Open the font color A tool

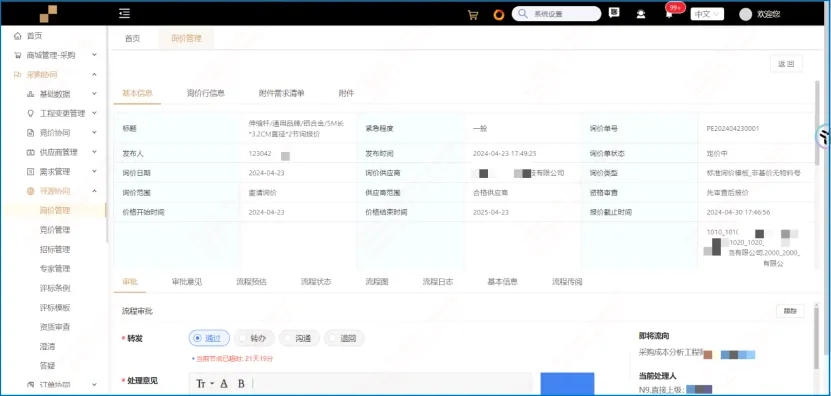click(224, 383)
